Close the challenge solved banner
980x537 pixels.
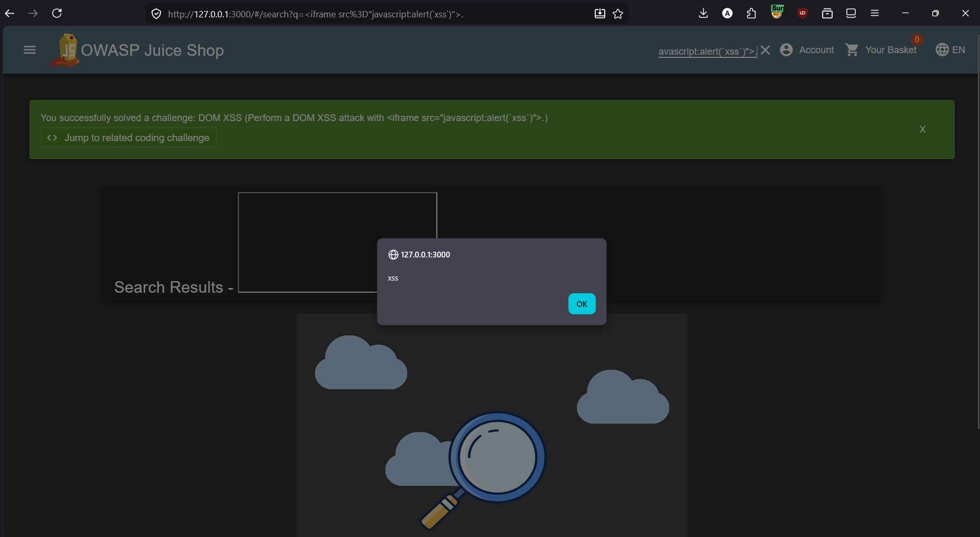(922, 129)
